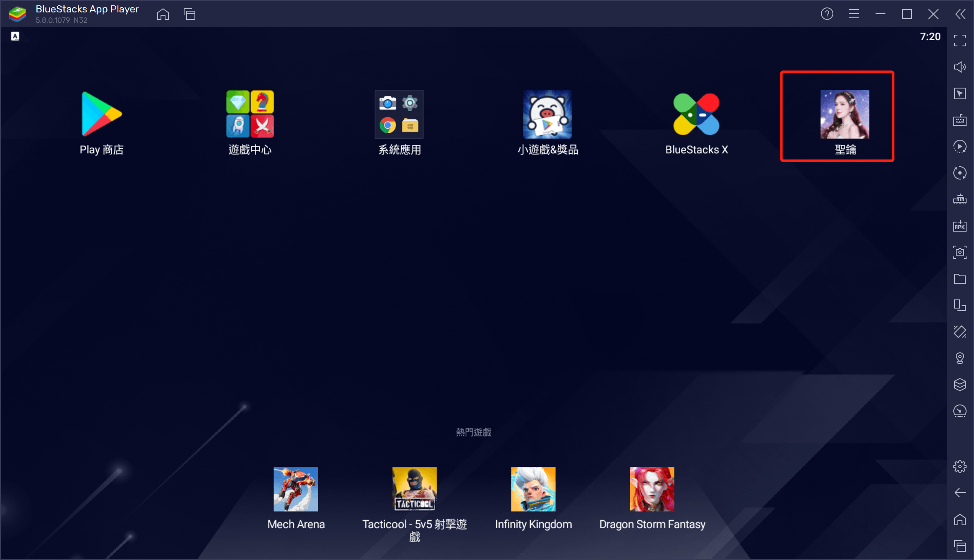This screenshot has width=974, height=560.
Task: Click the sync operations circular icon
Action: 960,173
